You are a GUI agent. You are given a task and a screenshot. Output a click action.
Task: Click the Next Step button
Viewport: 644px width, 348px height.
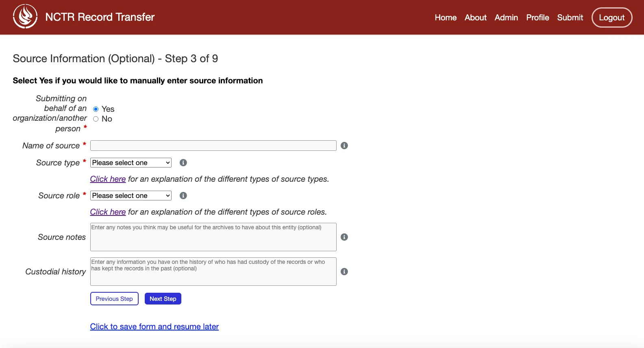tap(163, 299)
